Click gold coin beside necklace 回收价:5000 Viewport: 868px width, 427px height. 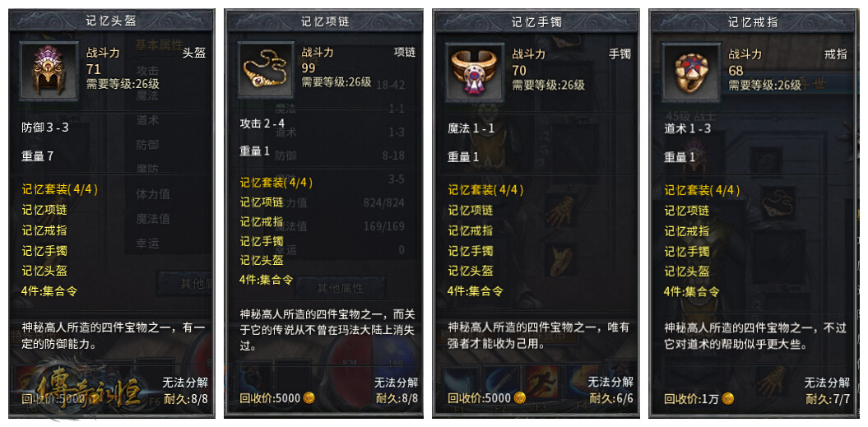click(x=309, y=398)
